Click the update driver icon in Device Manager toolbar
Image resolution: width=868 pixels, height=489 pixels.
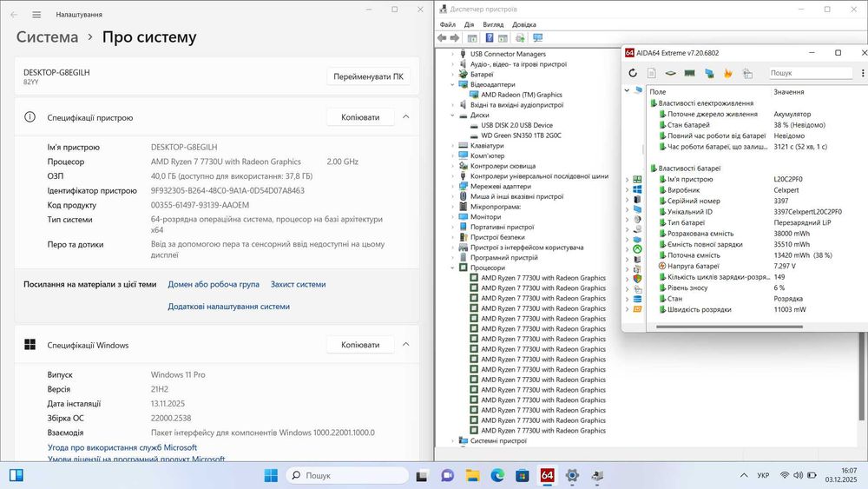coord(520,37)
